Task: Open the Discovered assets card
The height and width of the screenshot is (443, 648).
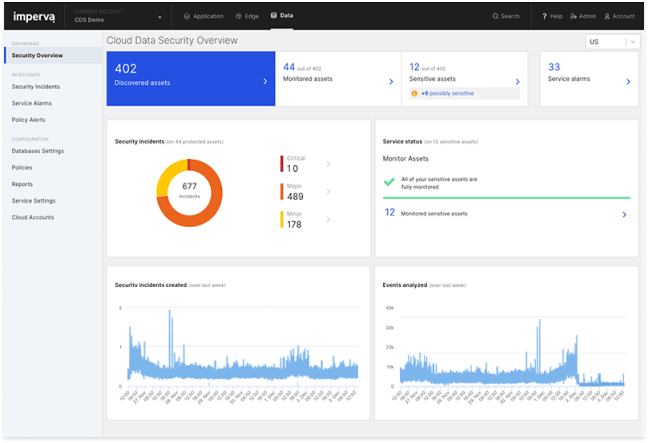Action: [190, 79]
